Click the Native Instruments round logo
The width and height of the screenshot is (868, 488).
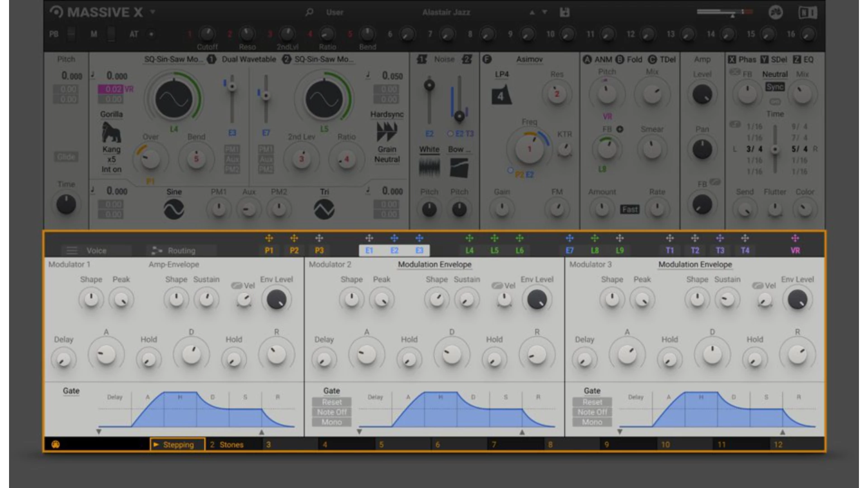click(776, 12)
